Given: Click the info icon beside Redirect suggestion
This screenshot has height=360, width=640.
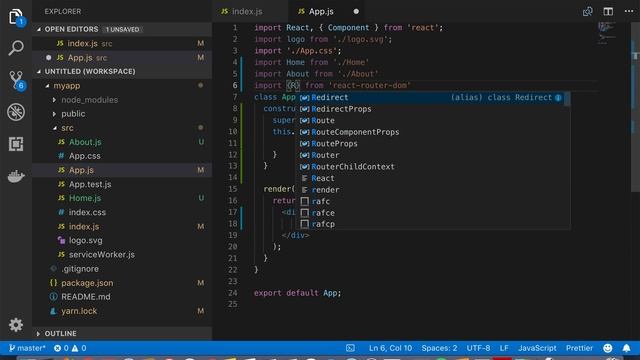Looking at the screenshot, I should [558, 98].
